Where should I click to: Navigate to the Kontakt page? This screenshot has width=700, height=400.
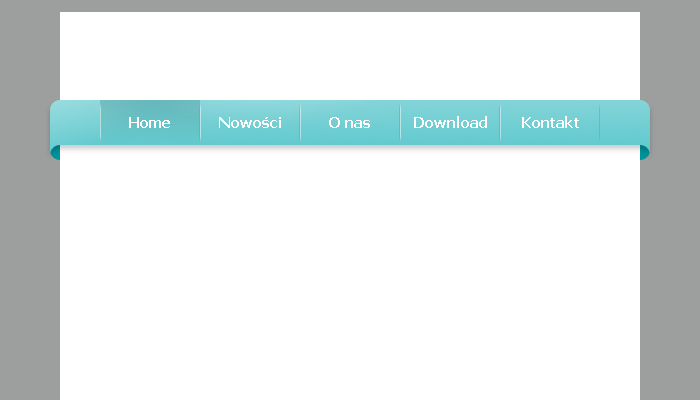click(x=550, y=122)
